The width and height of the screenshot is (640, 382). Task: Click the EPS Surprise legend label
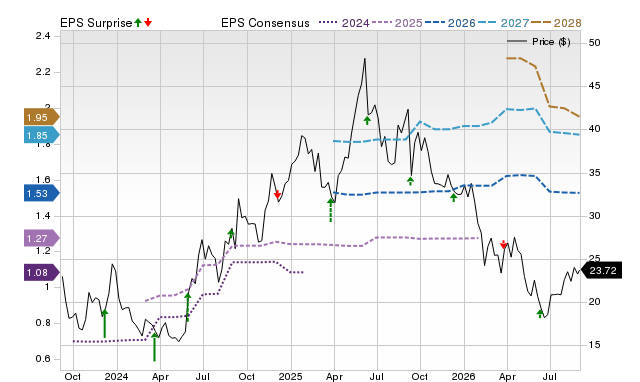(x=96, y=23)
